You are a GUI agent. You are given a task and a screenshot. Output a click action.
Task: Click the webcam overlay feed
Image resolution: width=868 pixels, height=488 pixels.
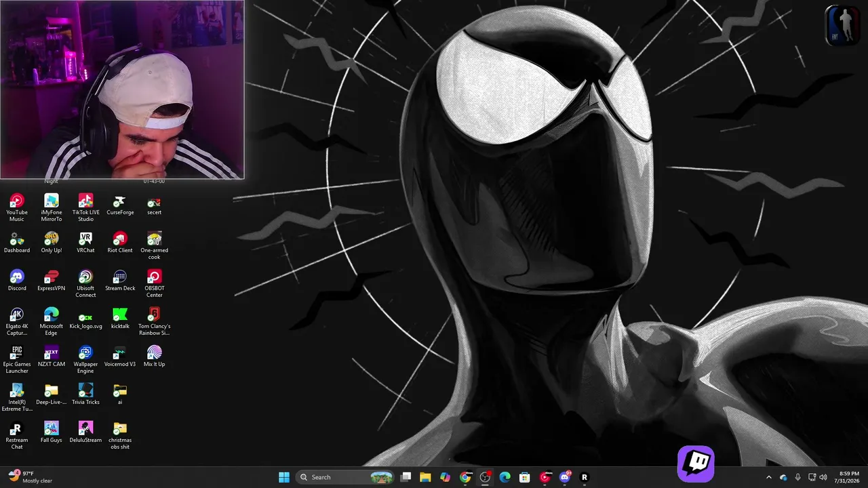tap(122, 89)
